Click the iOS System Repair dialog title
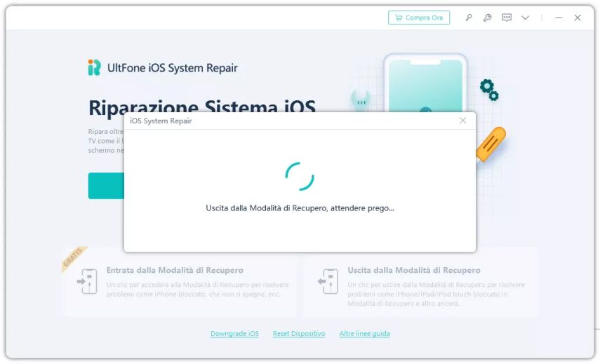600x364 pixels. (161, 121)
